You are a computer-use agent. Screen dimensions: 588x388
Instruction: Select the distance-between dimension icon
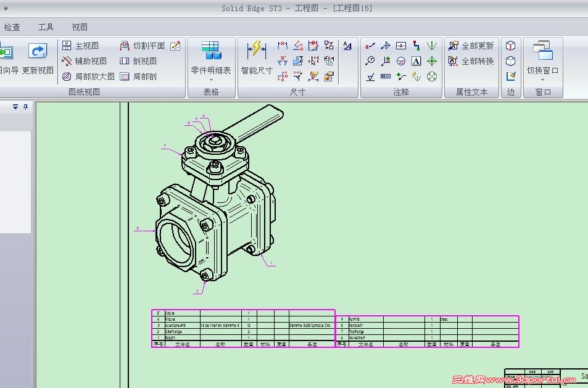(283, 46)
